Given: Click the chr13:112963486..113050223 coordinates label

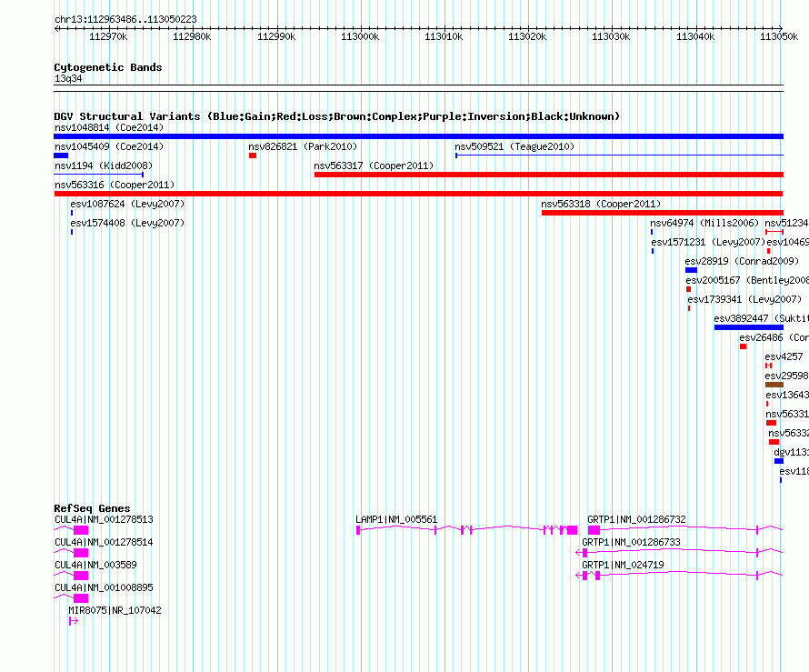Looking at the screenshot, I should (x=125, y=19).
